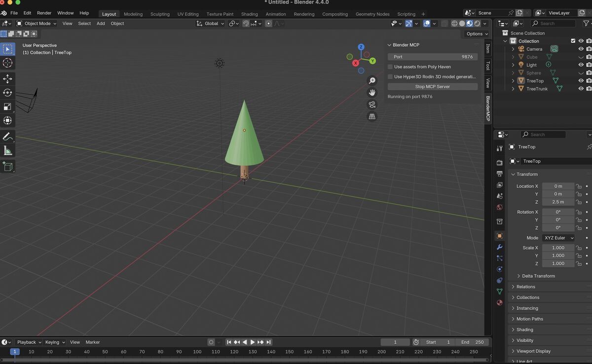Select TreeTrunk in the outliner
This screenshot has height=364, width=592.
tap(537, 89)
